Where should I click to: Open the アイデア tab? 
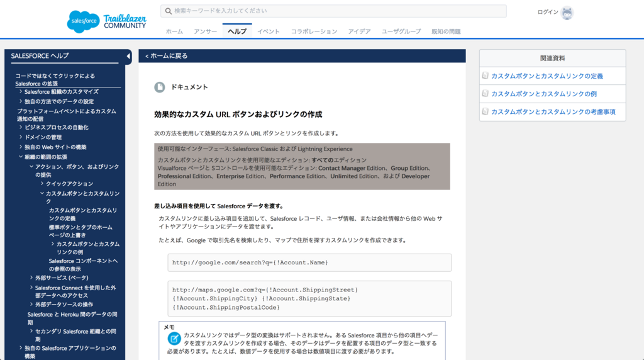(359, 31)
